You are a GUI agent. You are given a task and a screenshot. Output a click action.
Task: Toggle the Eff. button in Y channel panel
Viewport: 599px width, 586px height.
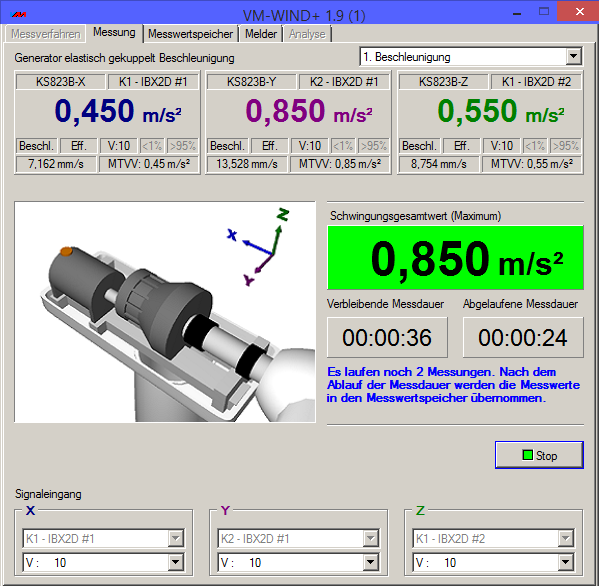point(270,146)
